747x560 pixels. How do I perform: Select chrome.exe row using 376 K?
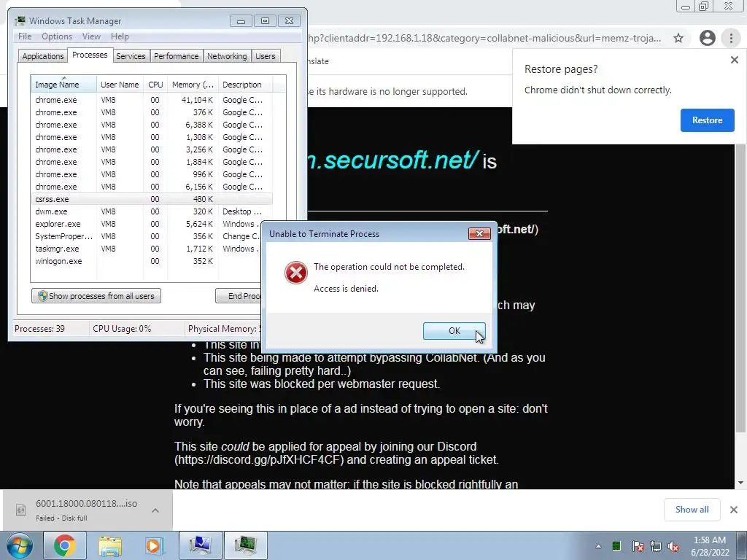point(152,112)
